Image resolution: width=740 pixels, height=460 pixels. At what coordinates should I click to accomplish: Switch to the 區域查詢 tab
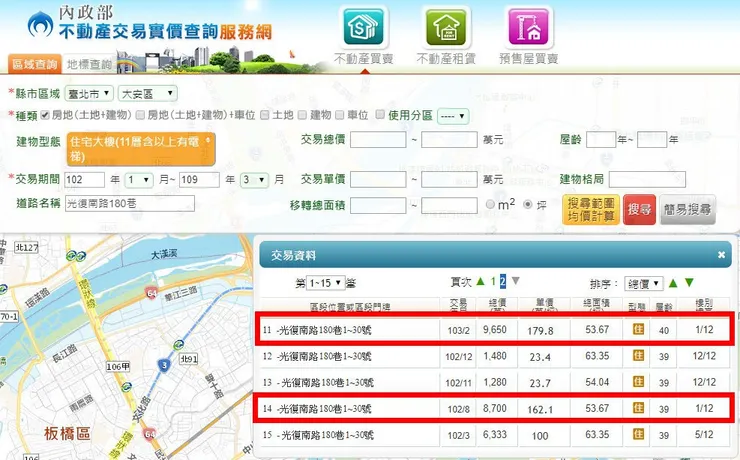coord(34,64)
